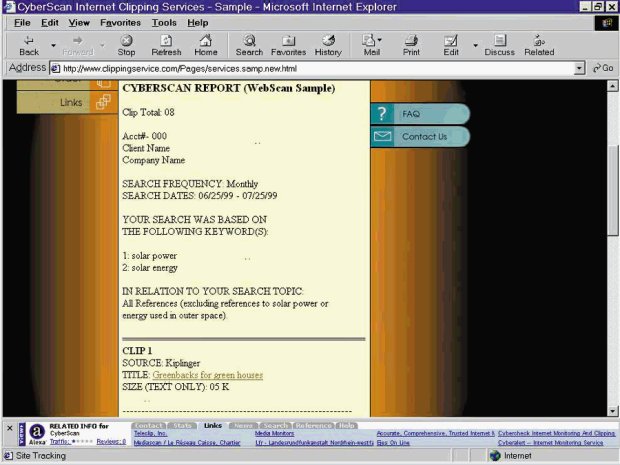Open the Favorites menu
620x465 pixels.
click(120, 23)
